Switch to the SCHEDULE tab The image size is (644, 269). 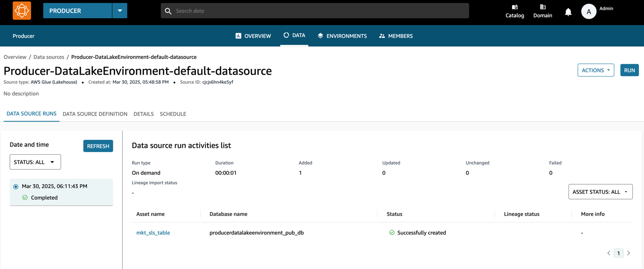pyautogui.click(x=173, y=114)
